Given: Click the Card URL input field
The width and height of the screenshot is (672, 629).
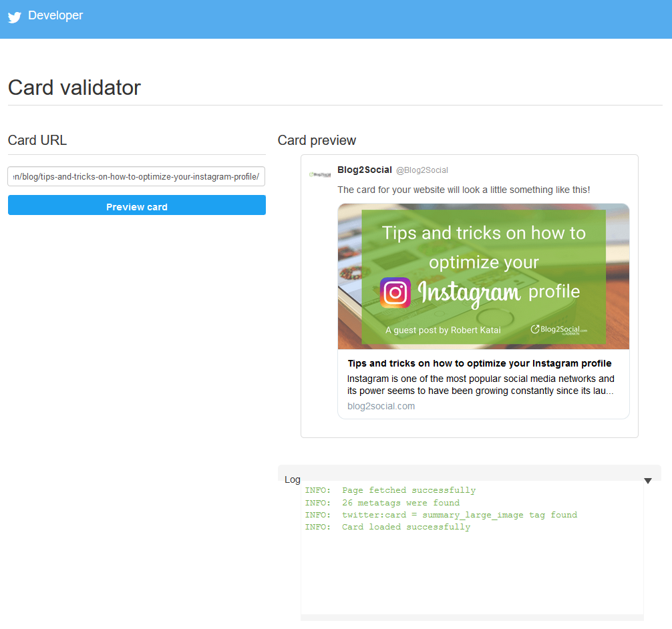Looking at the screenshot, I should click(136, 176).
